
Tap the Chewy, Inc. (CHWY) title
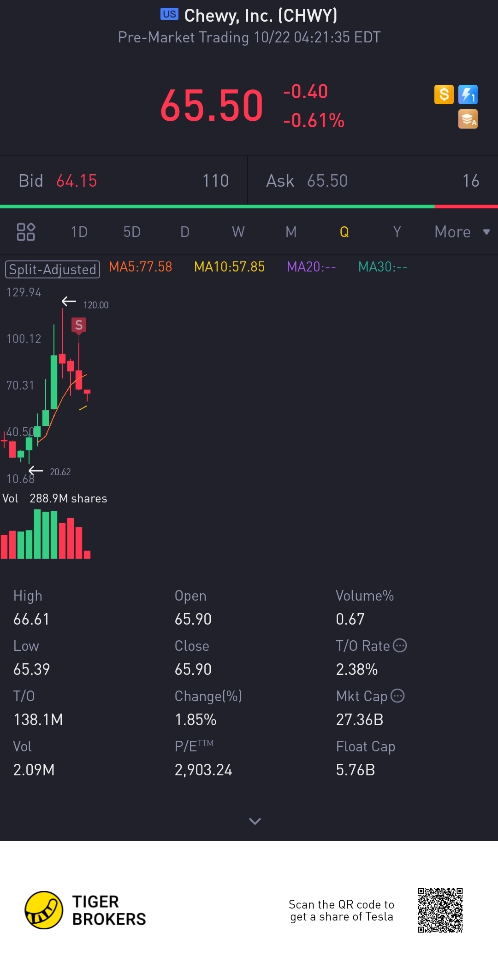coord(261,16)
